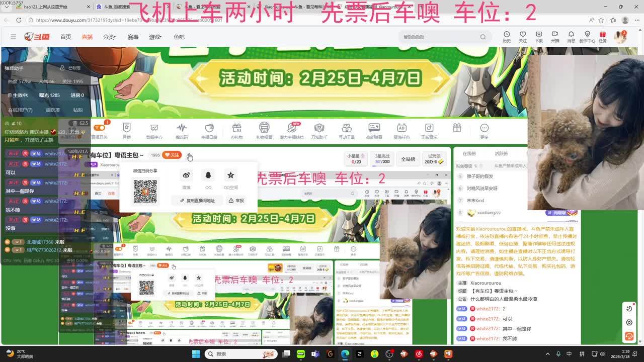
Task: Open 任务 tasks gift icon in header
Action: (603, 37)
